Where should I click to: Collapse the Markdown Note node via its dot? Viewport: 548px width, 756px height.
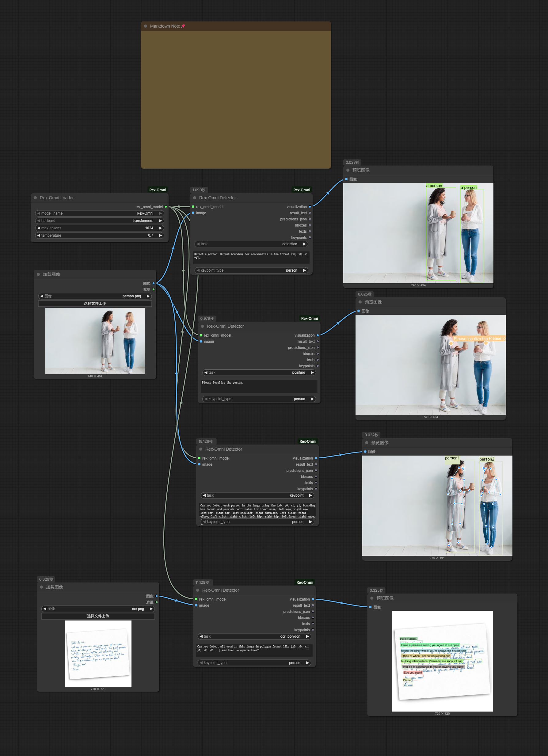(x=146, y=26)
